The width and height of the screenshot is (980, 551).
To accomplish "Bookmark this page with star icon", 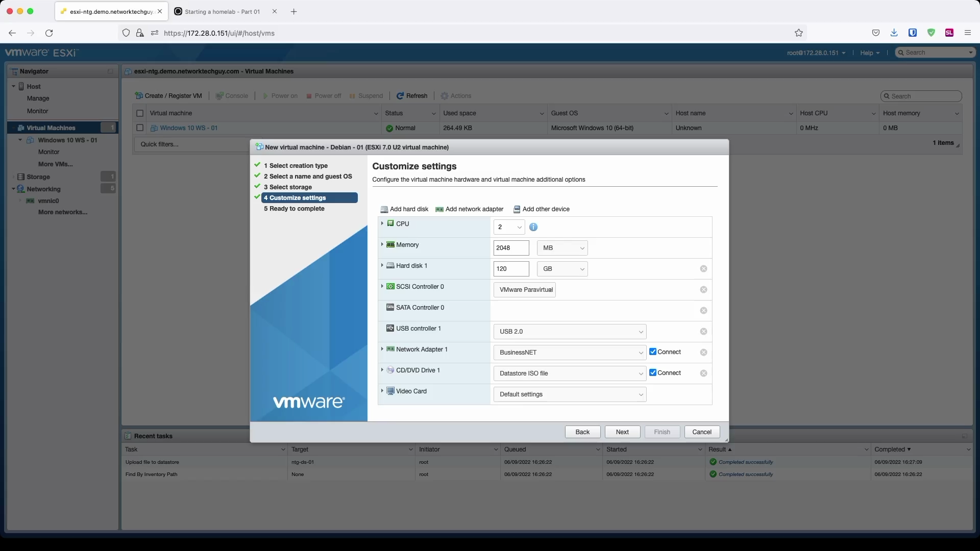I will pyautogui.click(x=799, y=33).
